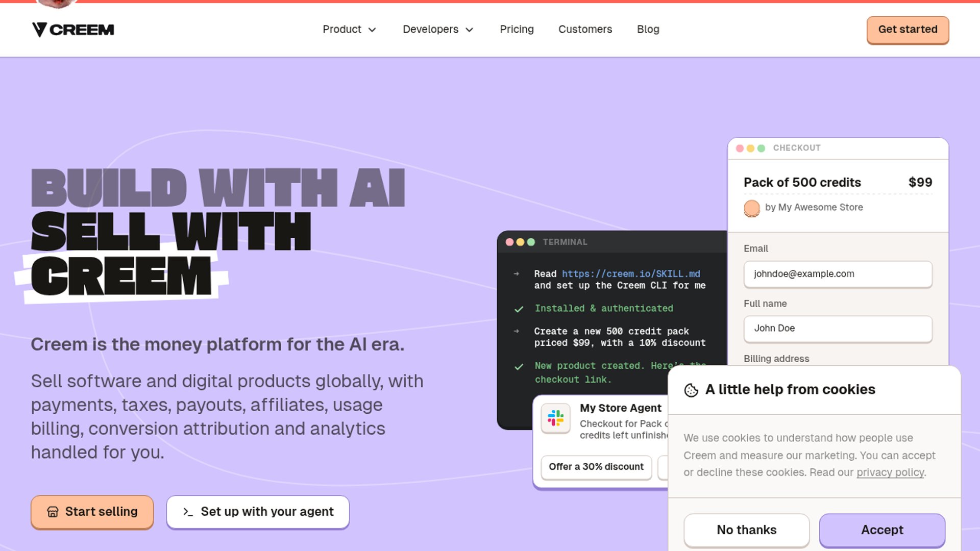Accept the cookies
The height and width of the screenshot is (551, 980).
point(882,530)
